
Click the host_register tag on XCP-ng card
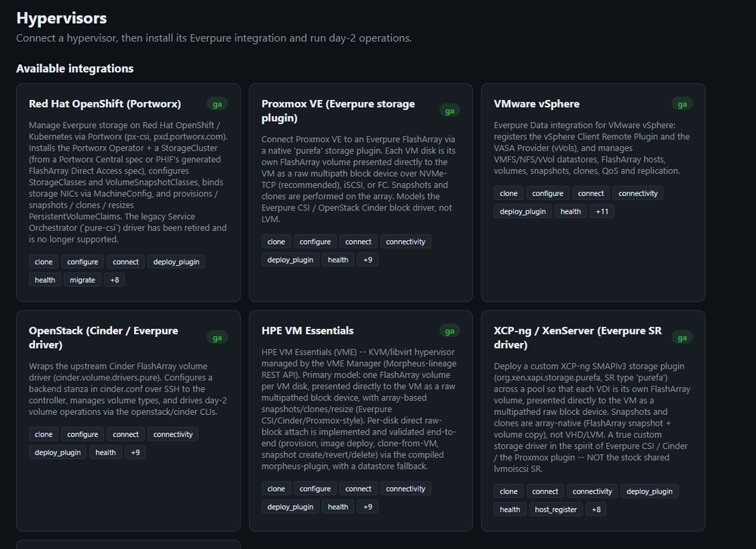coord(555,510)
